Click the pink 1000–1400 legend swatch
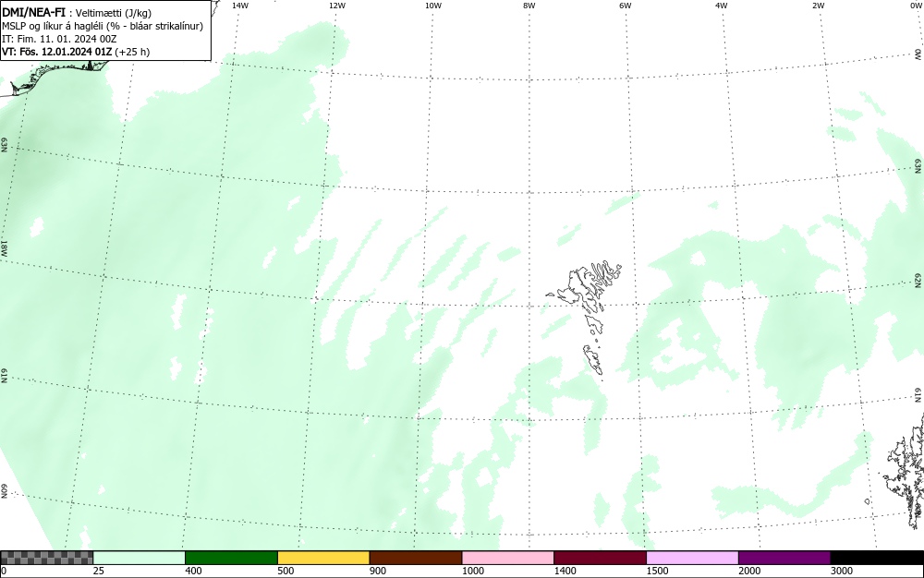The image size is (924, 578). click(x=508, y=558)
